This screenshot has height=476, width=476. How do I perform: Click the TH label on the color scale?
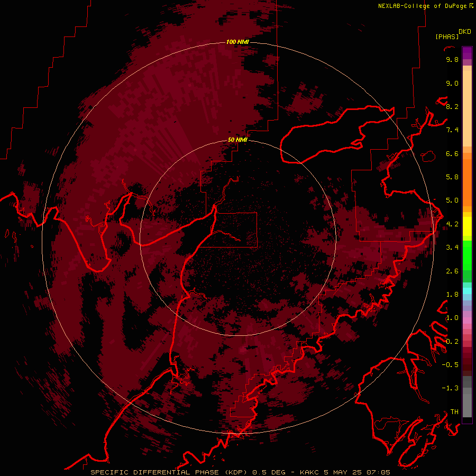[x=454, y=412]
